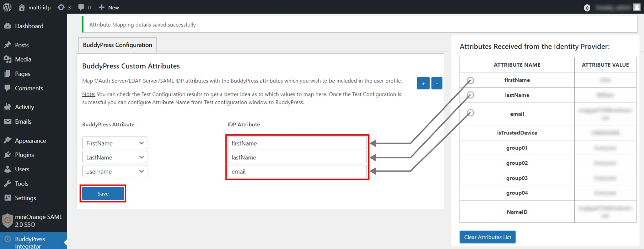Visit the multi-idp site home
644x249 pixels.
pos(22,7)
